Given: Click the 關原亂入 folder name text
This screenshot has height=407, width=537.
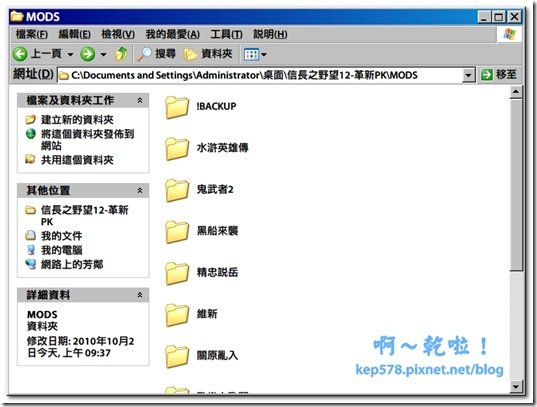Looking at the screenshot, I should point(217,355).
